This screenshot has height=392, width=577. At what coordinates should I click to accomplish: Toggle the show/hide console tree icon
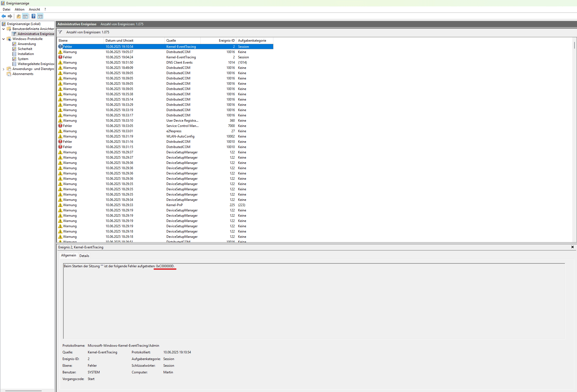tap(25, 16)
